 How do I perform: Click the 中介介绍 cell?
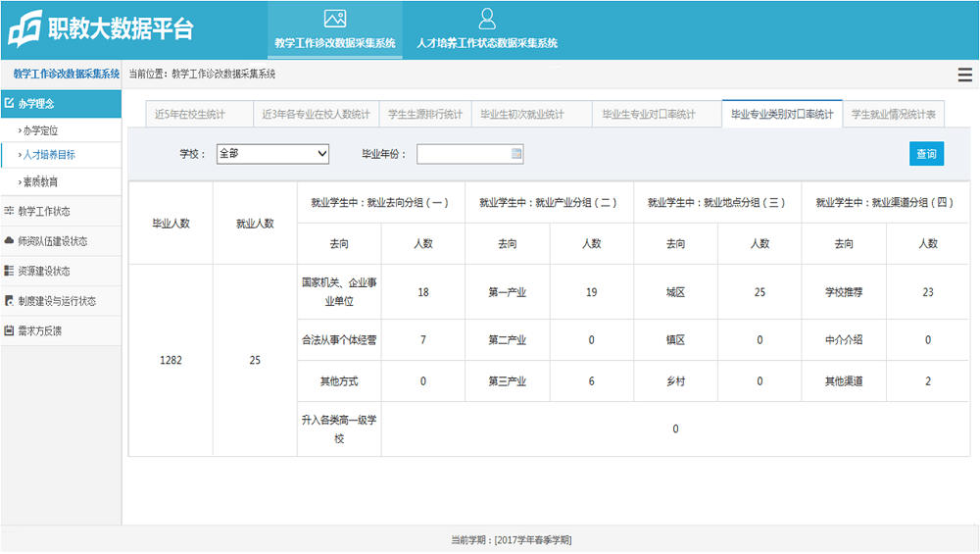coord(844,340)
